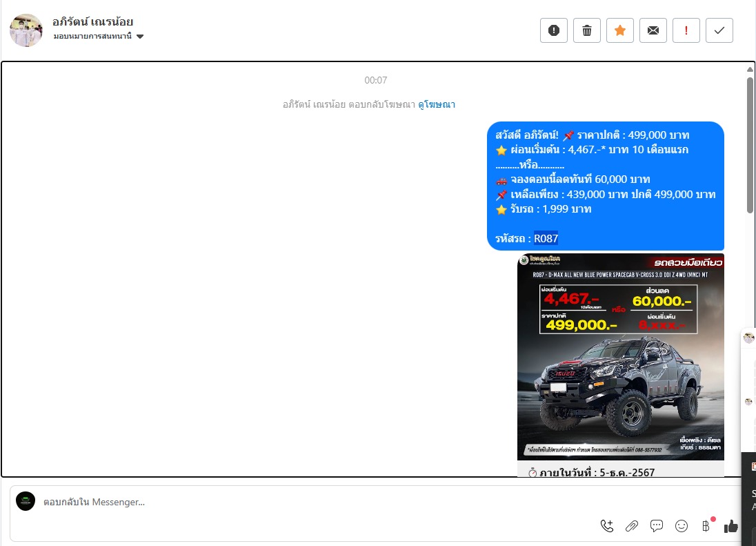Delete the conversation with the trash icon

pyautogui.click(x=587, y=30)
